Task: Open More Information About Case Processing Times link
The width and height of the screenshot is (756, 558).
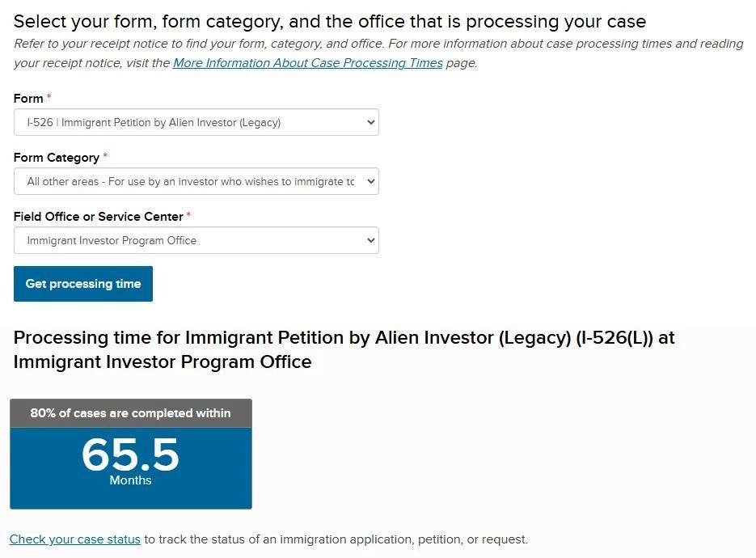Action: coord(307,63)
